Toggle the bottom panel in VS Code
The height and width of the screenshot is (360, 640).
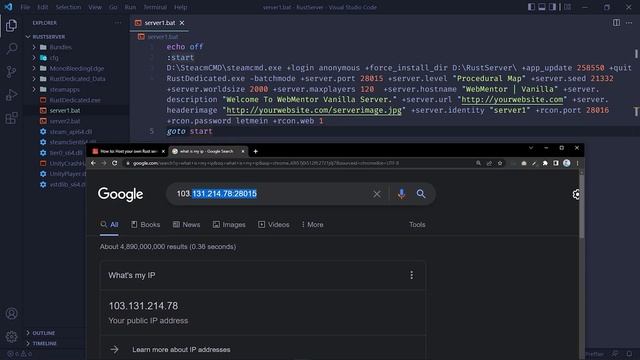(x=542, y=7)
